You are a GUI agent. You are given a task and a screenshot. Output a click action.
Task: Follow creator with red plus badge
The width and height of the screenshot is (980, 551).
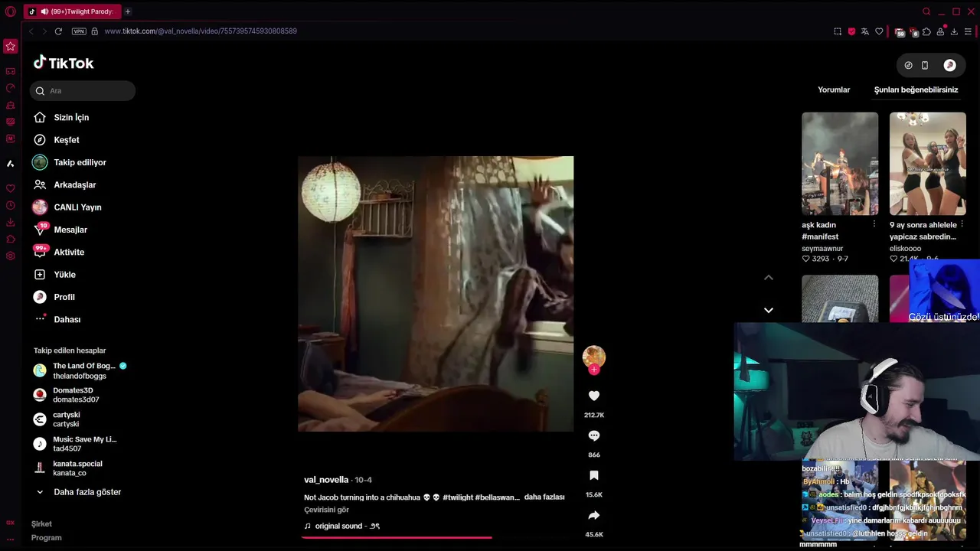coord(594,370)
